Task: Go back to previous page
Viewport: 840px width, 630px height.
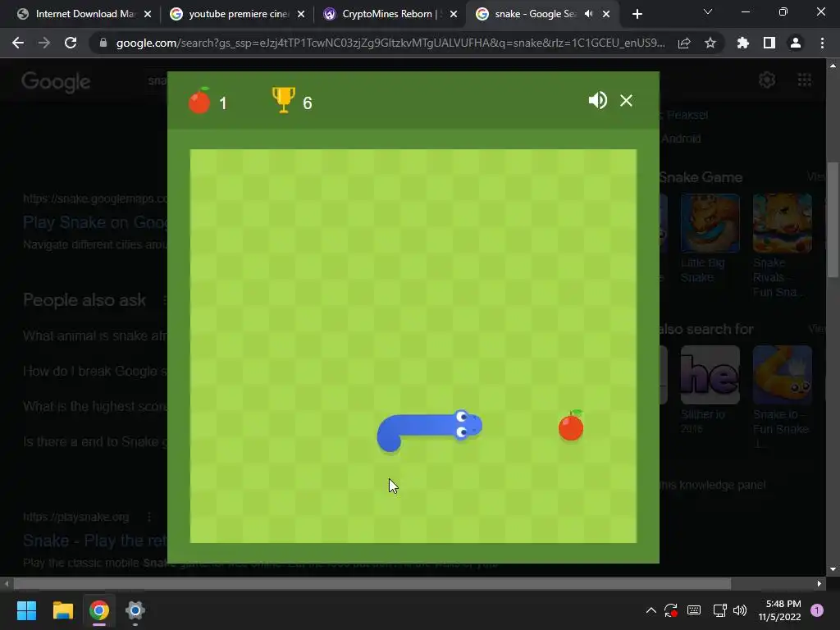Action: point(18,43)
